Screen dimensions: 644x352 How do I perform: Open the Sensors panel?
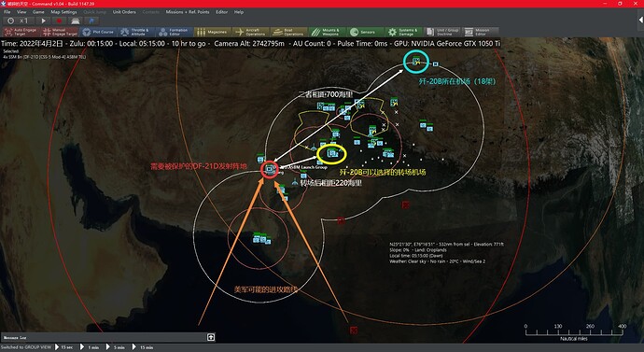click(x=366, y=32)
